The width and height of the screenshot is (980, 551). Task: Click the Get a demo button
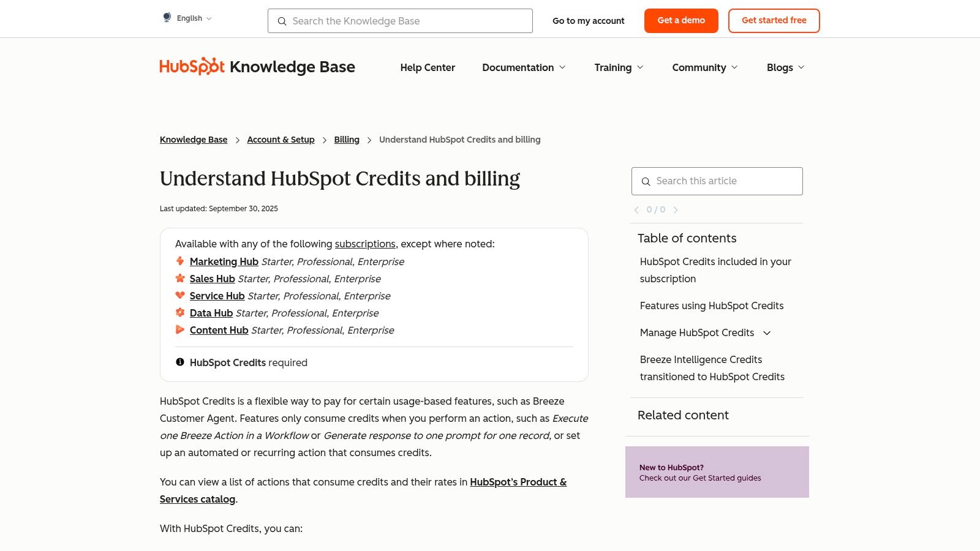(681, 20)
